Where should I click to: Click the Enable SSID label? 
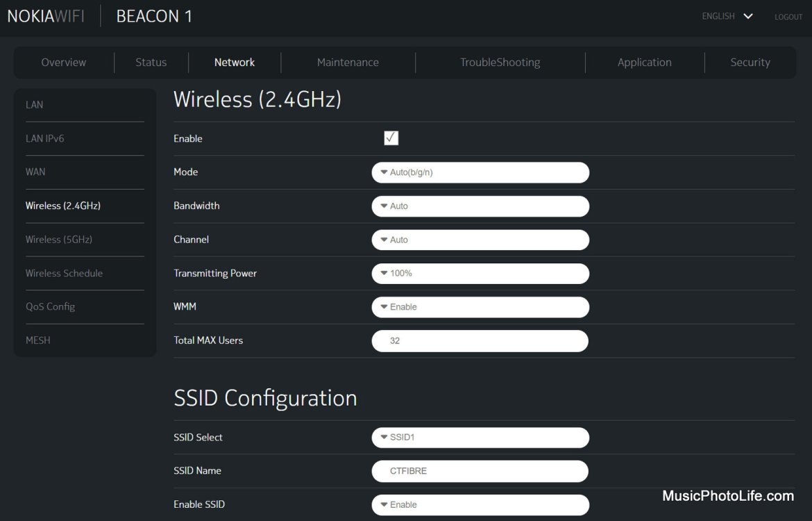click(x=199, y=504)
